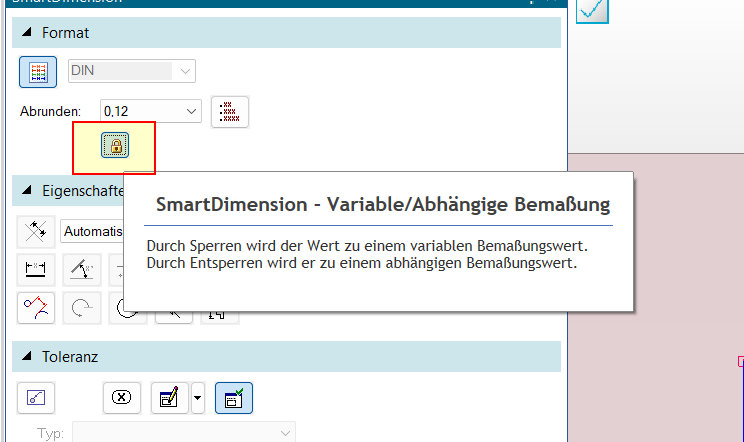
Task: Open the DIN style dropdown
Action: click(132, 71)
